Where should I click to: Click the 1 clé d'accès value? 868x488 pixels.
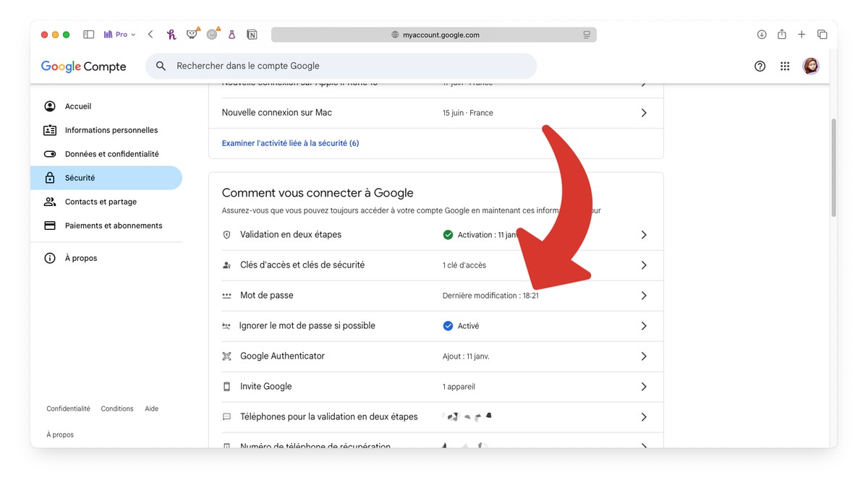tap(464, 265)
